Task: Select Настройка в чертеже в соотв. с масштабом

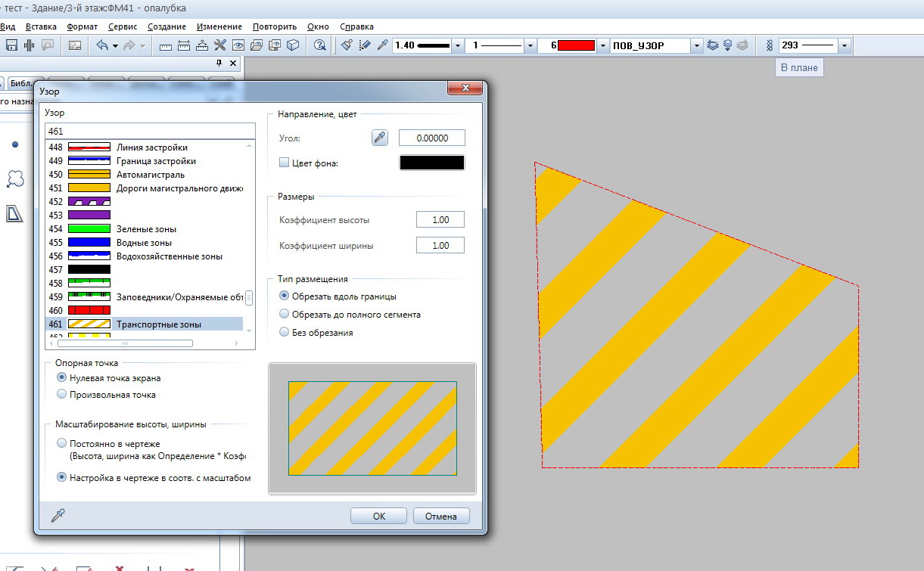Action: click(x=62, y=477)
